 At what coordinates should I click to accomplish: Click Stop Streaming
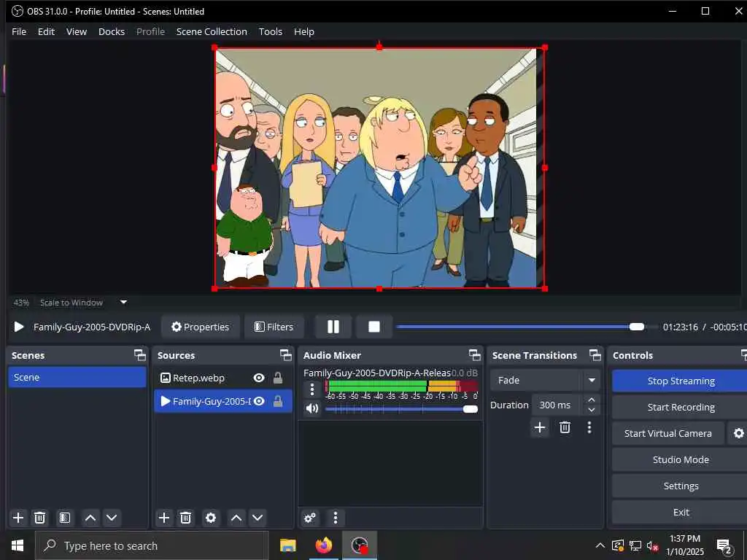[681, 381]
